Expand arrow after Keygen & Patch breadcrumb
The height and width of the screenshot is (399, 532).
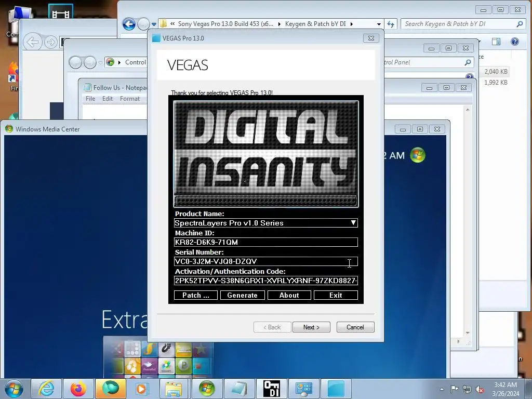click(352, 24)
